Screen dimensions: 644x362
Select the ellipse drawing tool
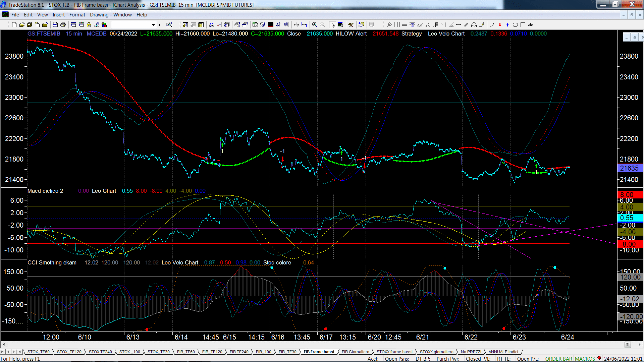(x=515, y=25)
